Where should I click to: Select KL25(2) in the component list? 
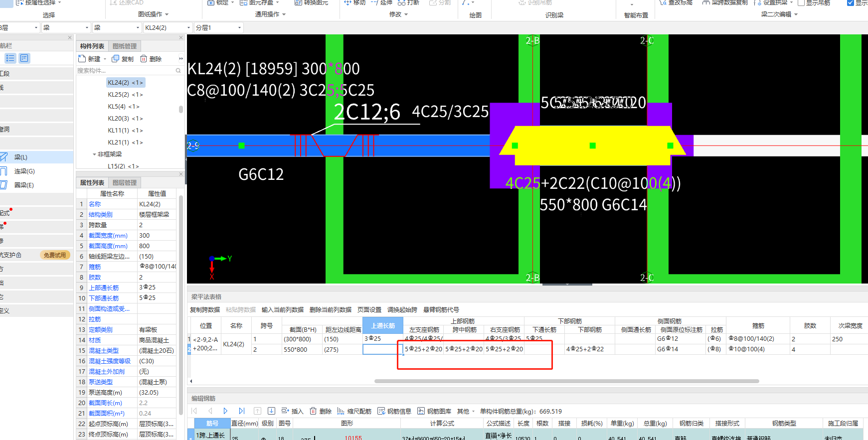(x=126, y=95)
